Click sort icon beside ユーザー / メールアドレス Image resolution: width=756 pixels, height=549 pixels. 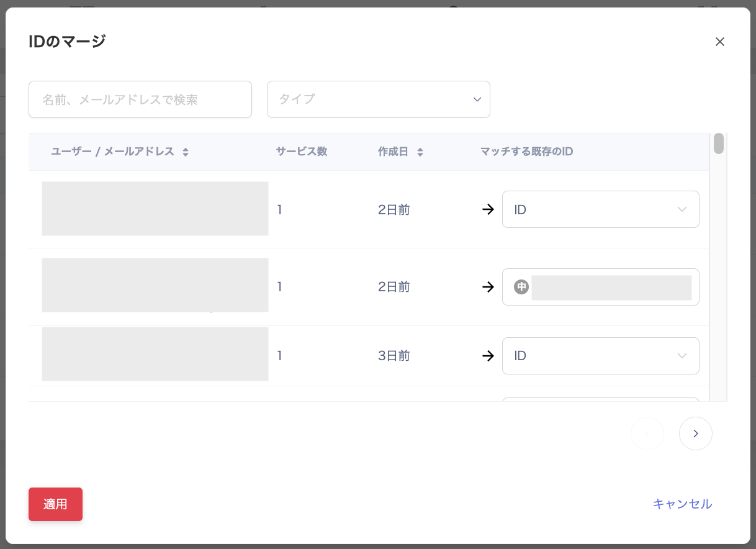pos(186,152)
